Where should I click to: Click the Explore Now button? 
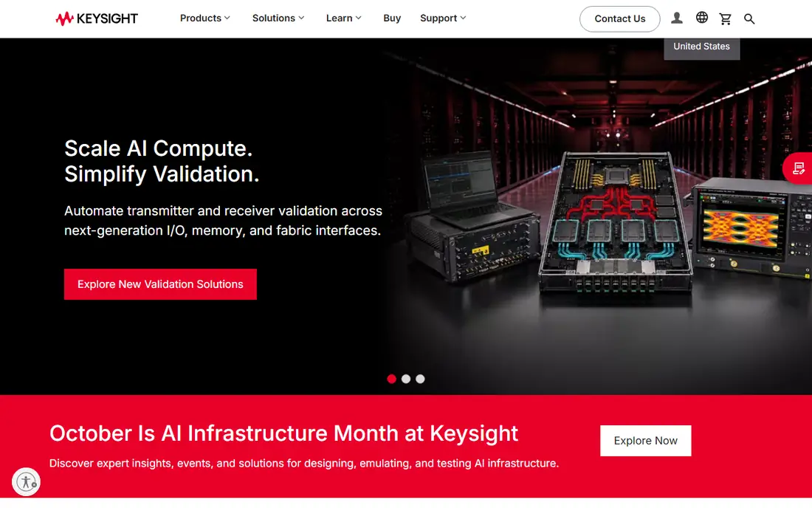645,441
